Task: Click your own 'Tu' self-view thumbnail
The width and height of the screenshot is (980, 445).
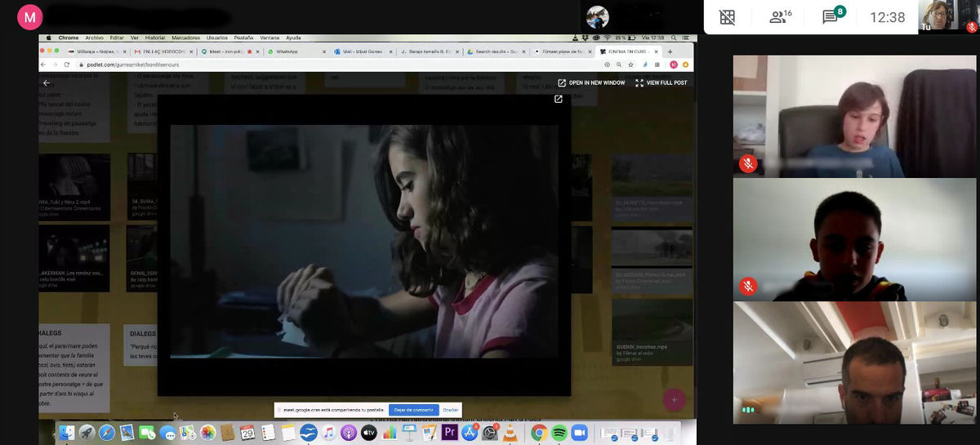Action: tap(947, 16)
